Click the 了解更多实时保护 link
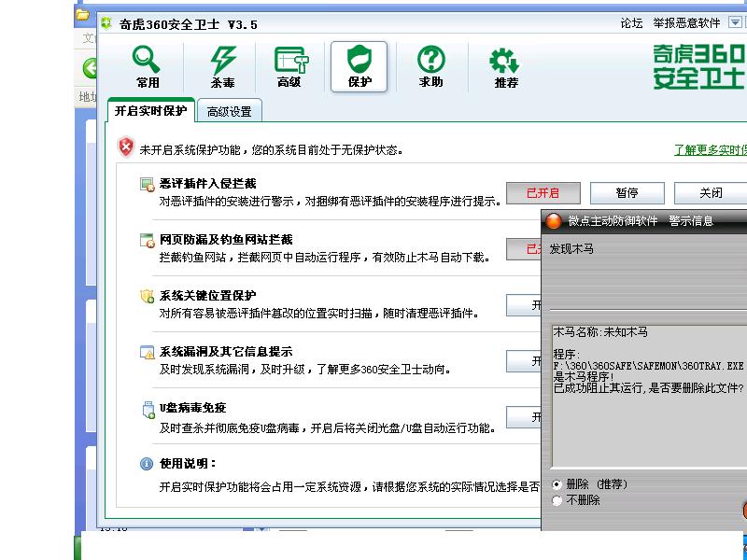747x560 pixels. [711, 150]
